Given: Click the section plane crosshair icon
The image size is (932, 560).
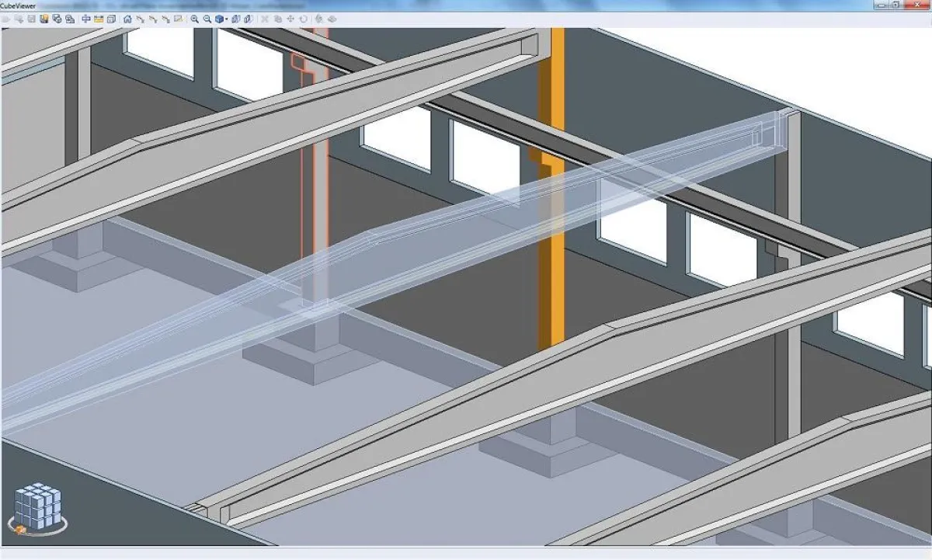Looking at the screenshot, I should tap(85, 19).
